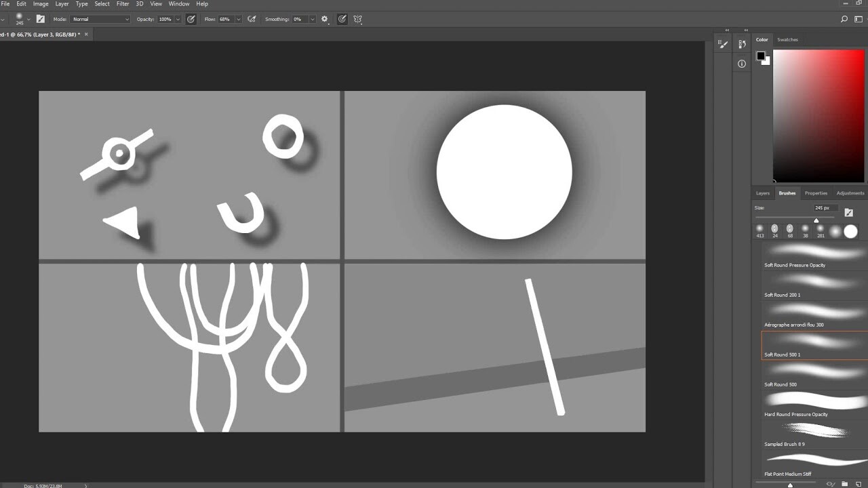This screenshot has width=868, height=488.
Task: Enable tablet pressure for opacity
Action: click(x=191, y=19)
